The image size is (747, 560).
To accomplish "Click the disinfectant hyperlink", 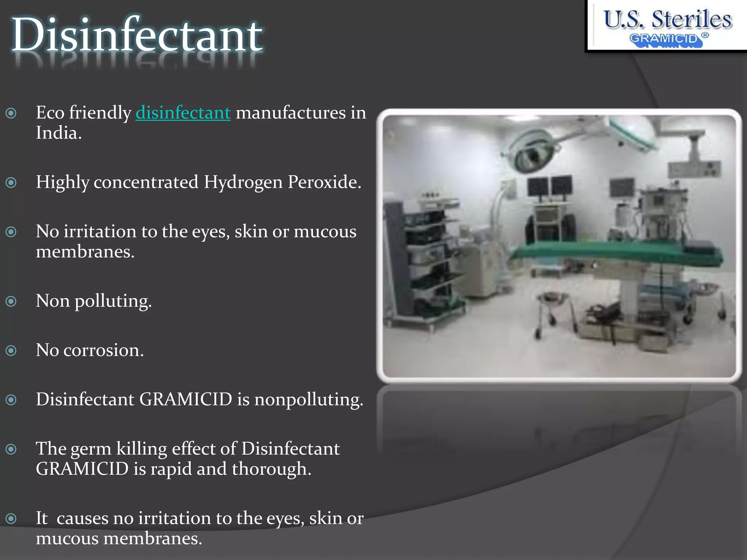I will [183, 113].
